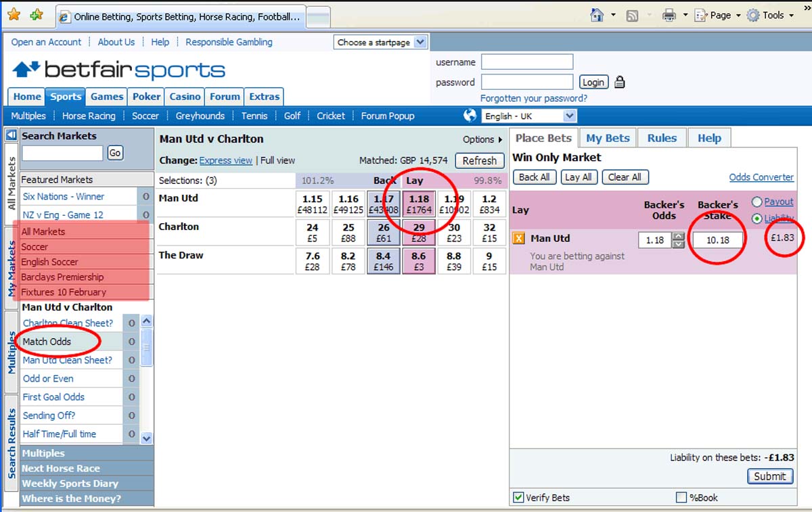Go to the browser home page icon

coord(597,15)
